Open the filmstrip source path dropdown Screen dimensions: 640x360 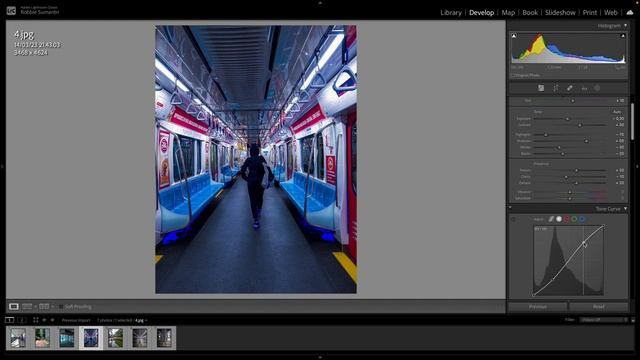coord(146,320)
